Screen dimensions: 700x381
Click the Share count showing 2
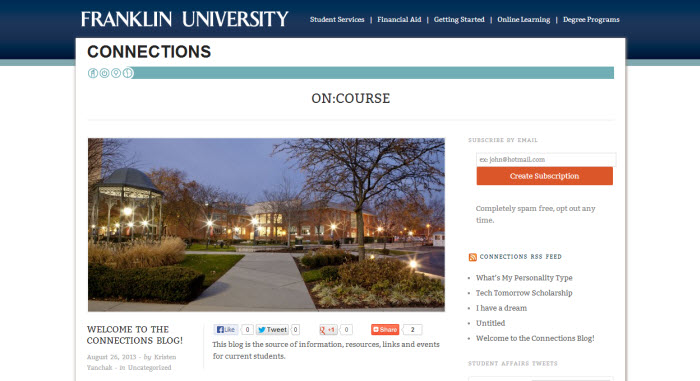click(x=412, y=330)
